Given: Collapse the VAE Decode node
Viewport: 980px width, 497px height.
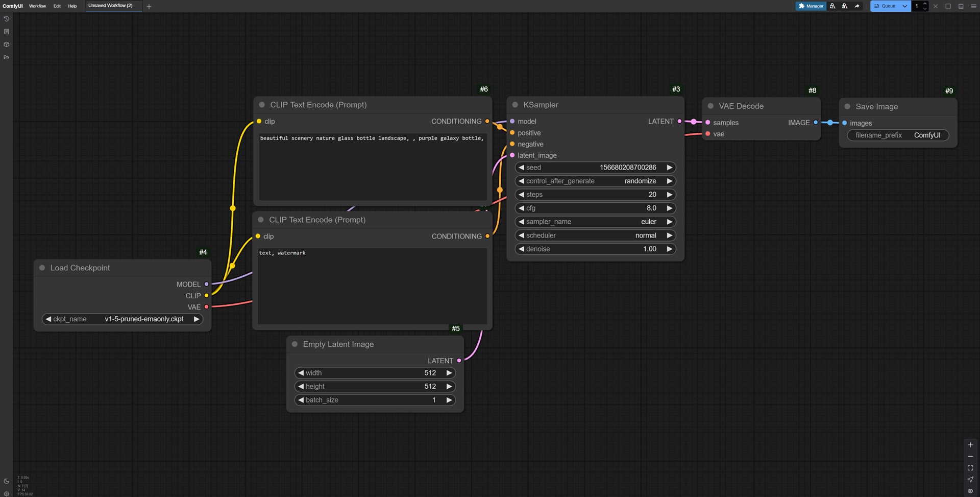Looking at the screenshot, I should (710, 106).
